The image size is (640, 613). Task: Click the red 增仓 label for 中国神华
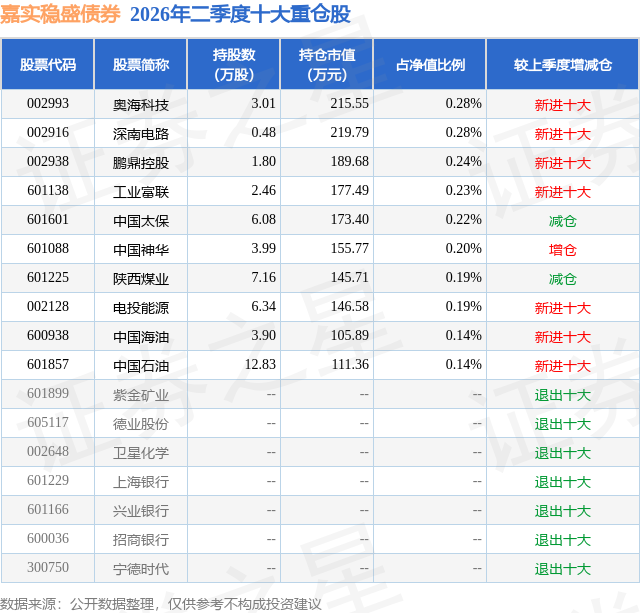563,250
